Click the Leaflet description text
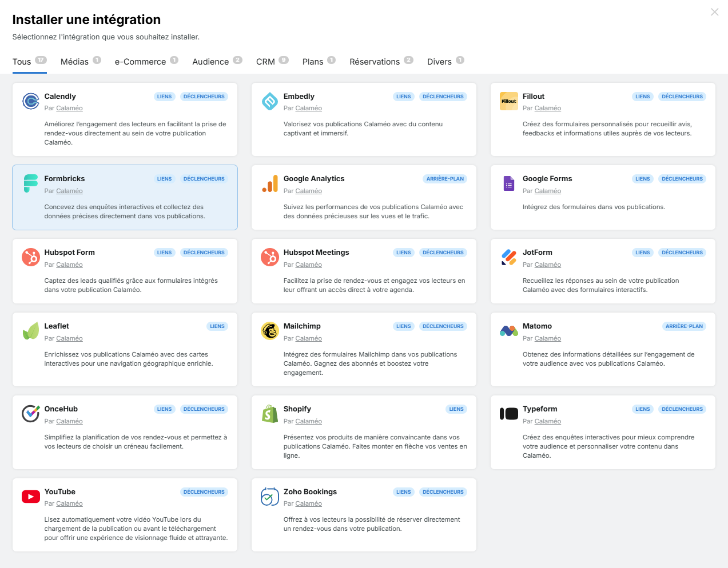This screenshot has height=568, width=728. tap(129, 359)
